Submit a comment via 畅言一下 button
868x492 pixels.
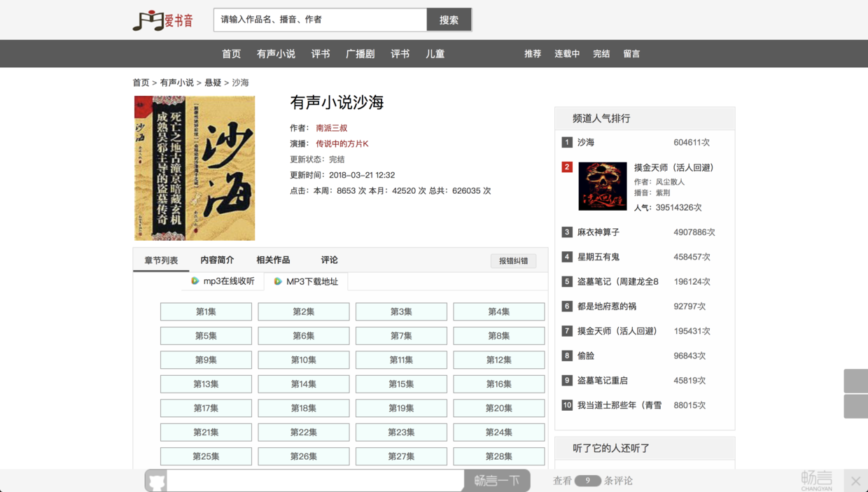pos(496,480)
